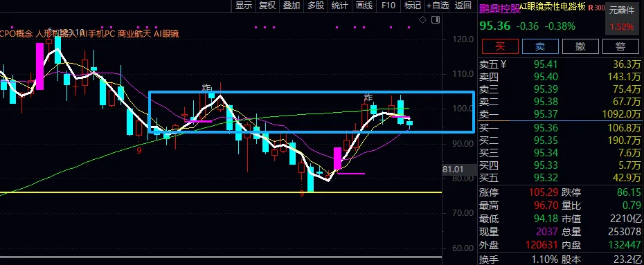Select the 多股 multi-stock view
Viewport: 644px width, 265px height.
pyautogui.click(x=316, y=6)
